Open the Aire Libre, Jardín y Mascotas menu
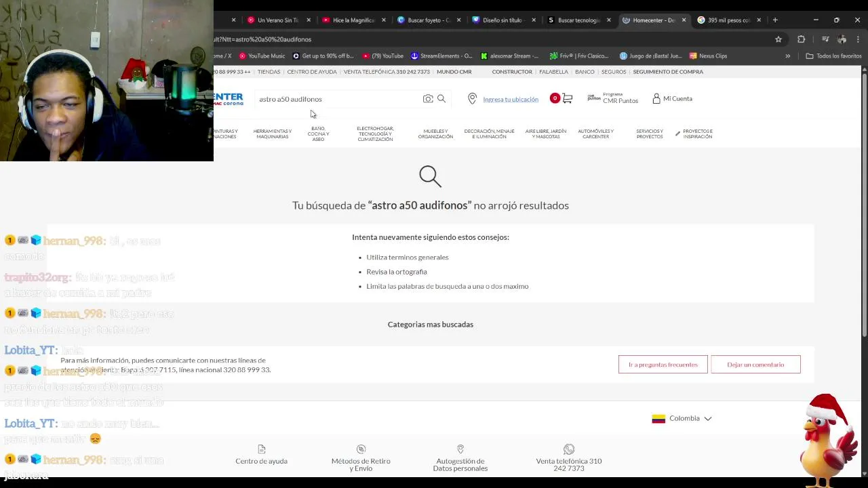868x488 pixels. 546,134
